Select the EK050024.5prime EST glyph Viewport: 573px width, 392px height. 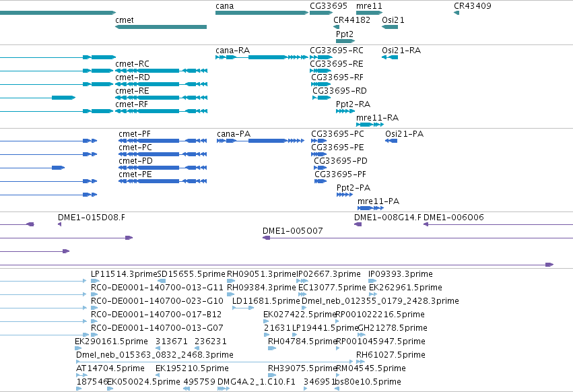click(110, 389)
